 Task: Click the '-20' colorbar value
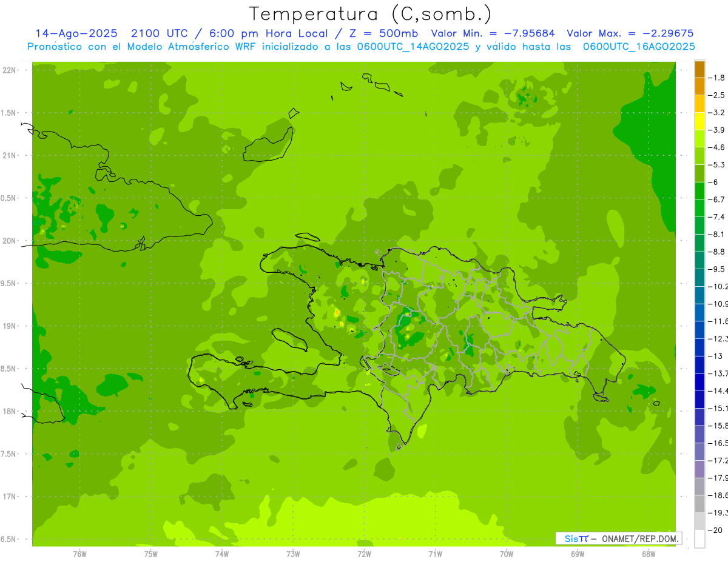tap(716, 530)
